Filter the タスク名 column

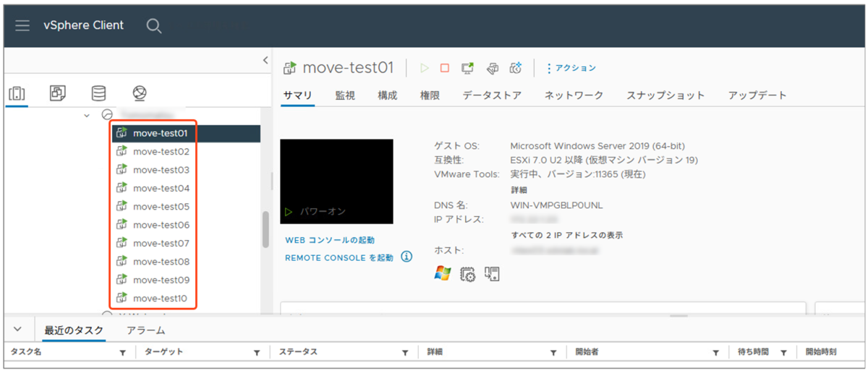[122, 353]
